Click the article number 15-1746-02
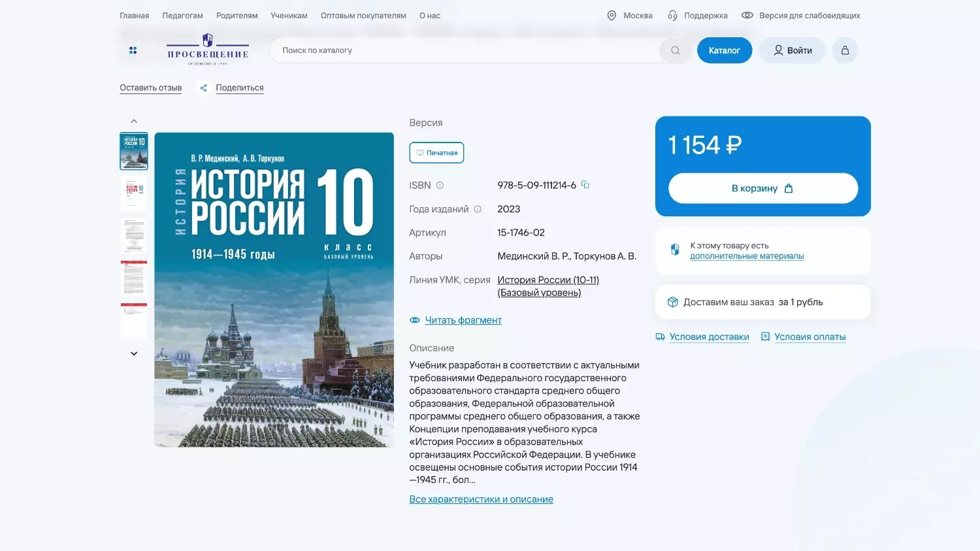This screenshot has width=980, height=551. 521,233
